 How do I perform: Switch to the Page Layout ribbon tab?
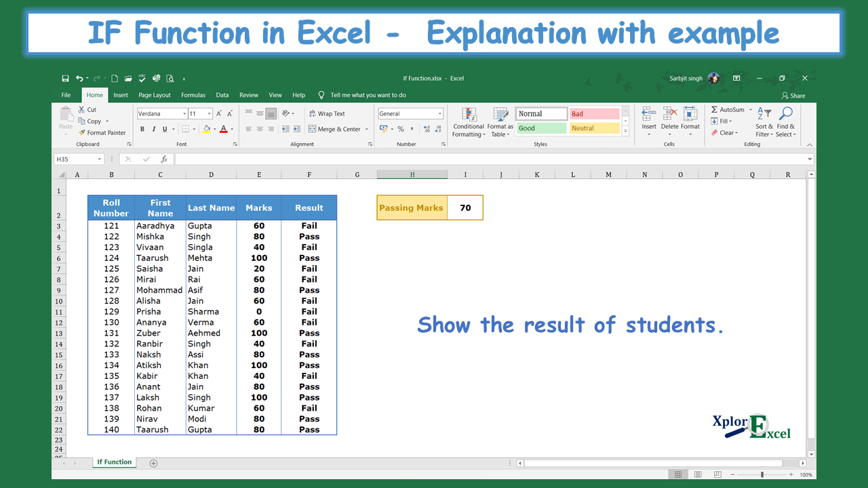[x=155, y=96]
